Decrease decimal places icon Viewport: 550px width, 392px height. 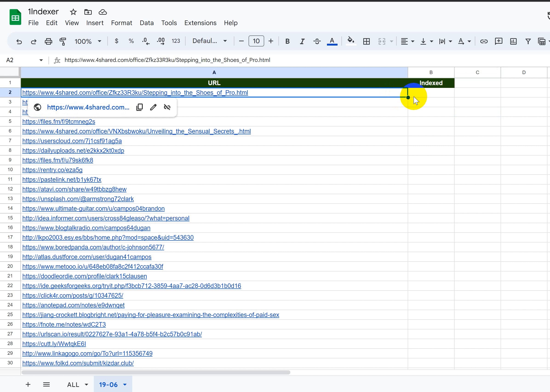(146, 41)
